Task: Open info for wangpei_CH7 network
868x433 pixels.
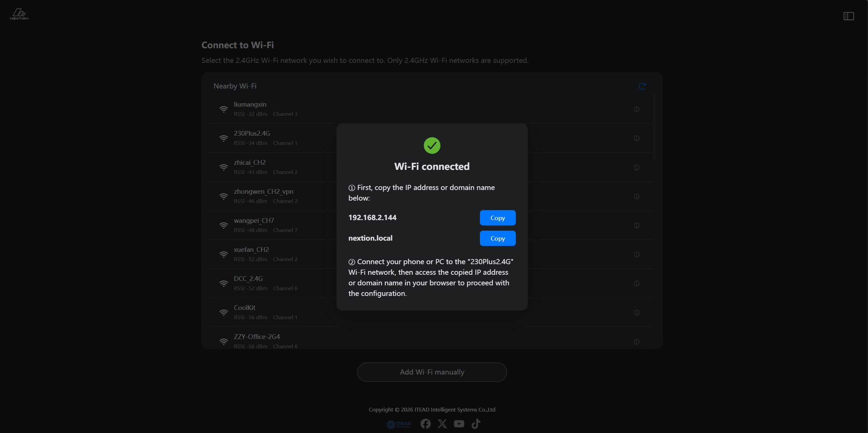Action: click(x=637, y=226)
